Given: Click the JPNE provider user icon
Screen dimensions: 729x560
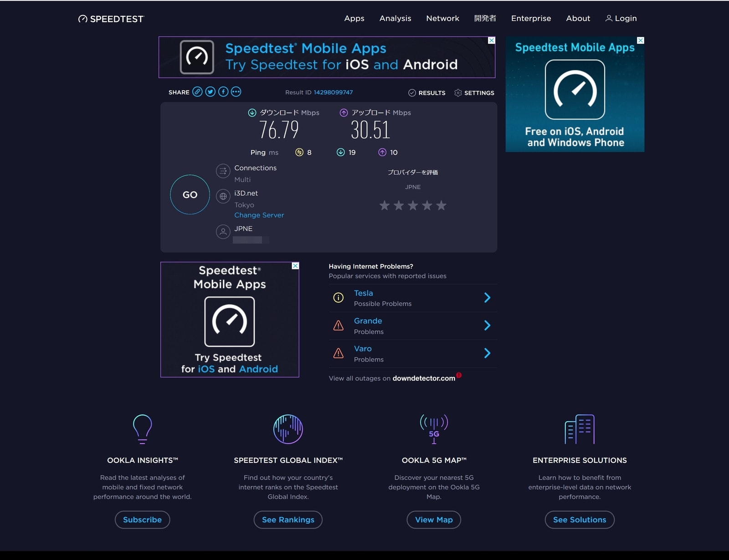Looking at the screenshot, I should click(x=223, y=232).
